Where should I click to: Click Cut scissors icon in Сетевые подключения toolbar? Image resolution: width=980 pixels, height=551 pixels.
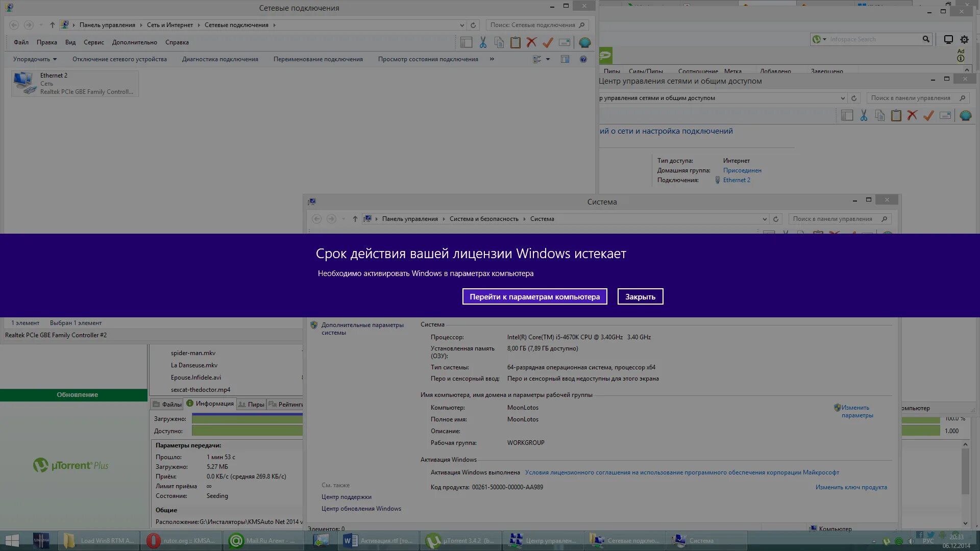(483, 43)
